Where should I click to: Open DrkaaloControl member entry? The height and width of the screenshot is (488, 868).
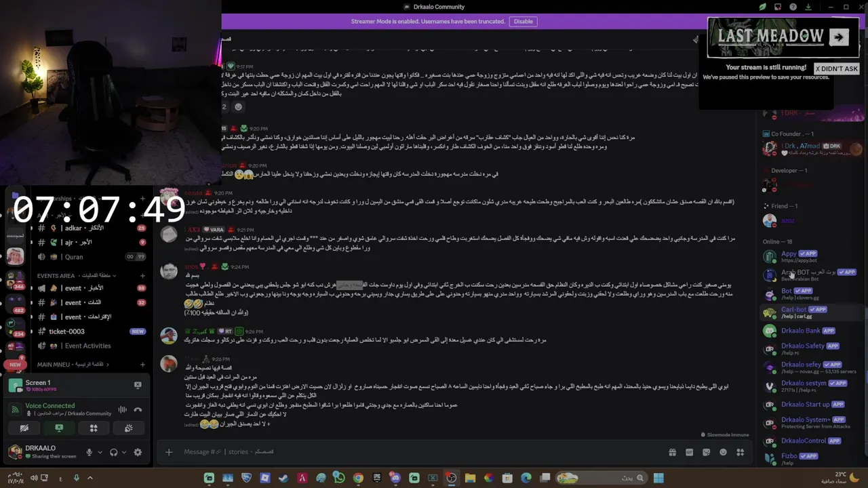tap(810, 441)
